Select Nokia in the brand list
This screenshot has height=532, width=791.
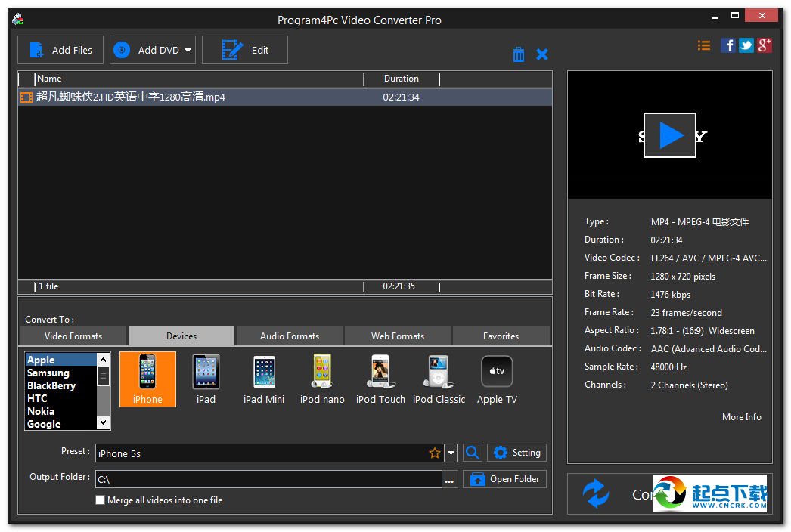point(60,411)
